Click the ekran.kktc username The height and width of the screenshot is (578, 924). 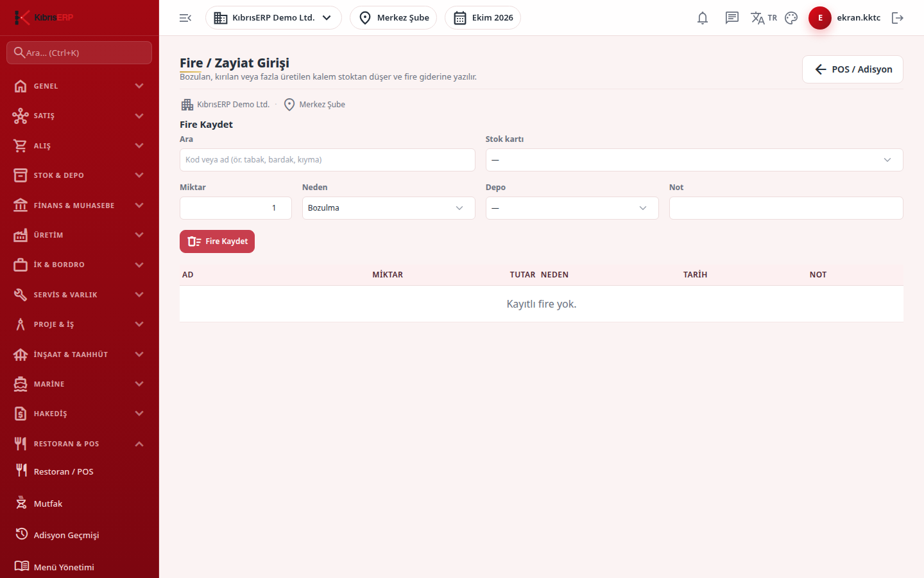859,18
